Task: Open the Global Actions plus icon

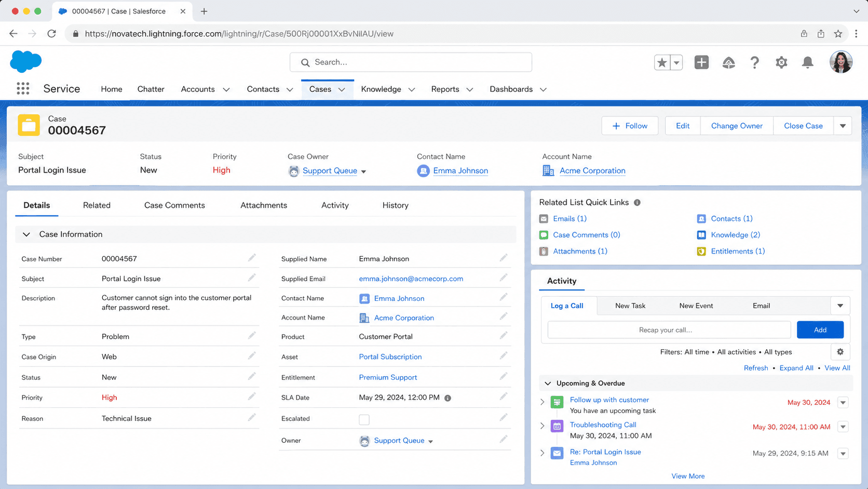Action: click(701, 62)
